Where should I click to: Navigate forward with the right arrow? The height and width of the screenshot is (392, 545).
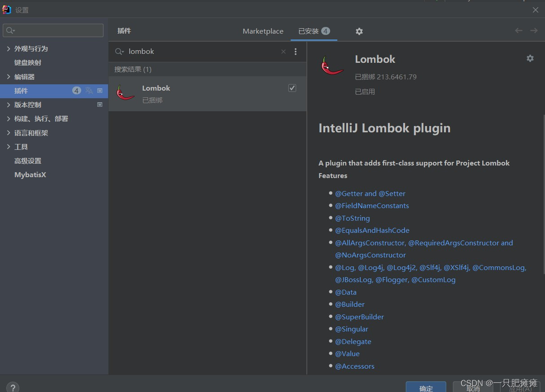pyautogui.click(x=534, y=30)
